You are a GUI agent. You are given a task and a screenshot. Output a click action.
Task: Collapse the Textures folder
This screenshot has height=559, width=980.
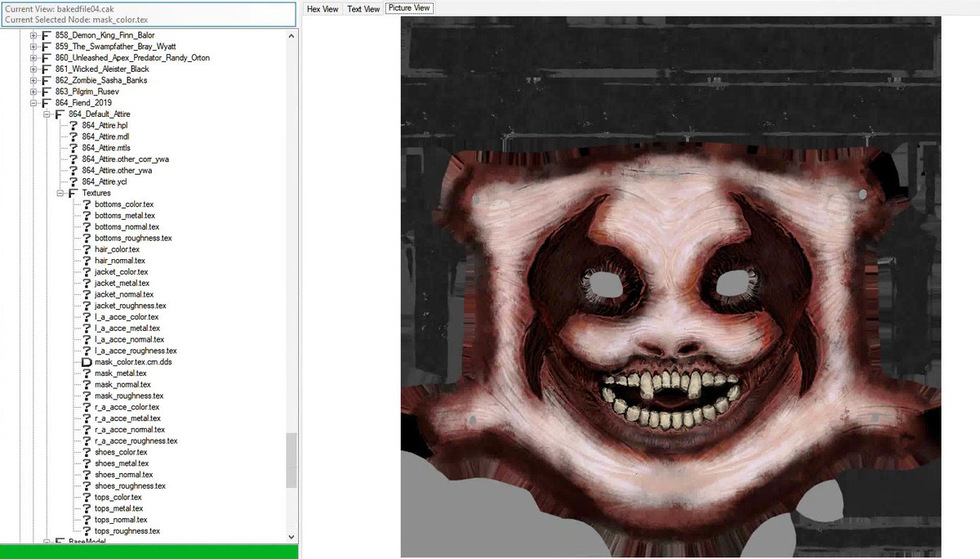coord(60,193)
